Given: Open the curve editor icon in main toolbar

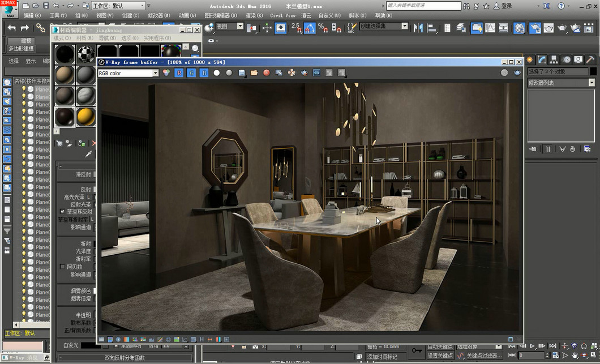Looking at the screenshot, I should pos(490,27).
